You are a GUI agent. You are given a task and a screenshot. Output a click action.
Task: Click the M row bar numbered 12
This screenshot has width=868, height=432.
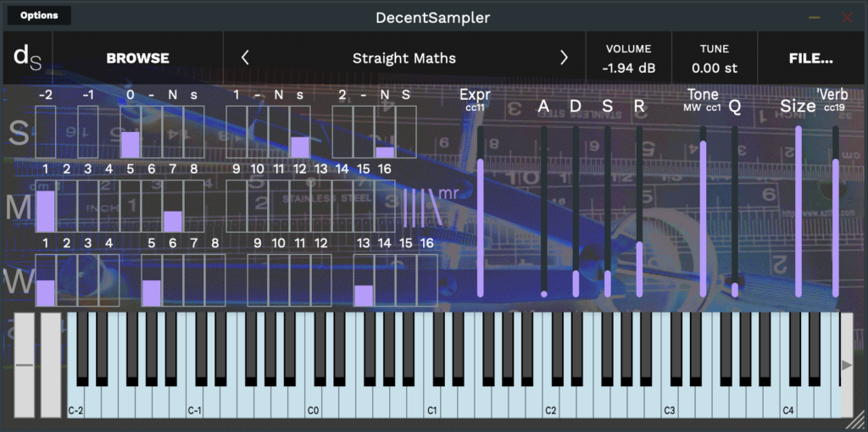pos(300,206)
